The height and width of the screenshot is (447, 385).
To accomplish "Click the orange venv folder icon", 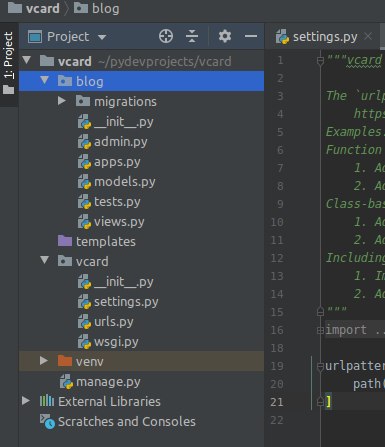I will [x=65, y=361].
